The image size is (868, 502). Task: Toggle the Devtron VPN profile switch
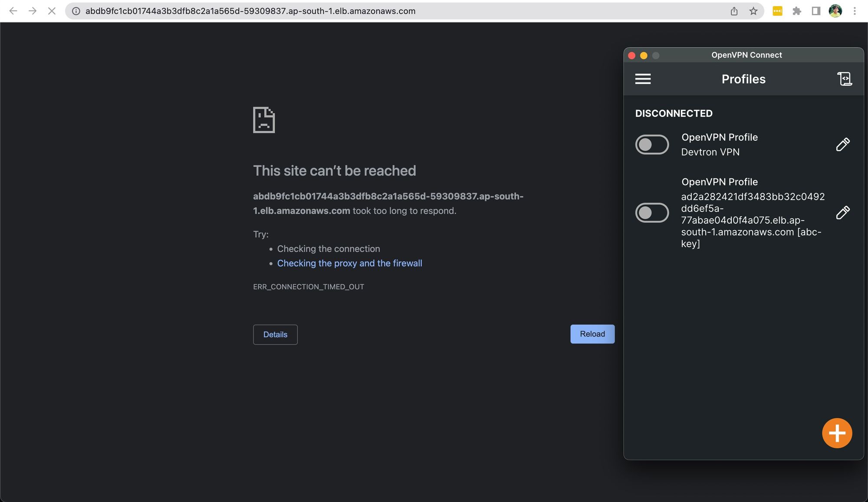pos(652,144)
